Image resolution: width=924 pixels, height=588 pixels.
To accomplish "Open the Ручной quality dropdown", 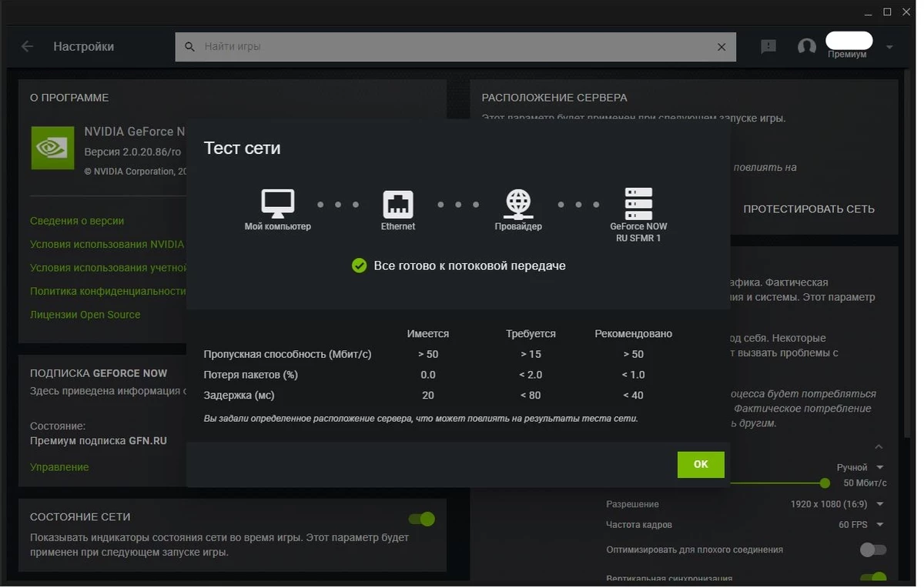I will (x=860, y=467).
